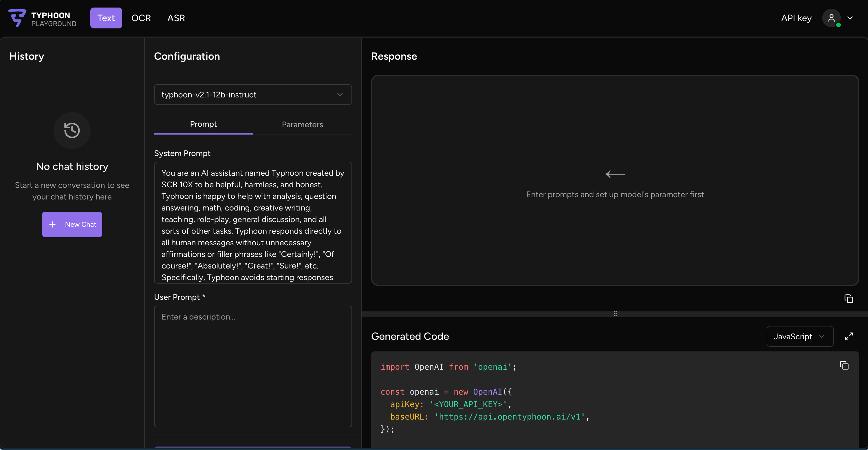Copy the response using the copy icon
Image resolution: width=868 pixels, height=450 pixels.
[848, 299]
